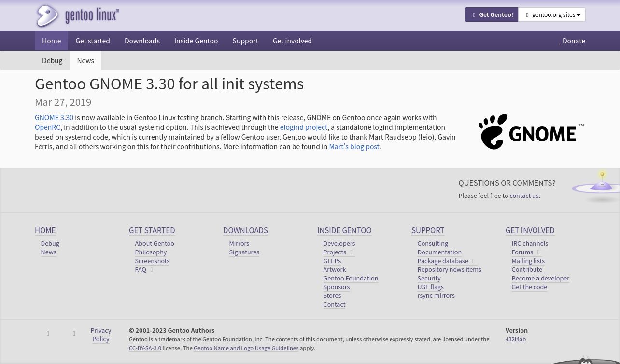Open the gentoo.org sites dropdown
The height and width of the screenshot is (364, 620).
point(552,14)
